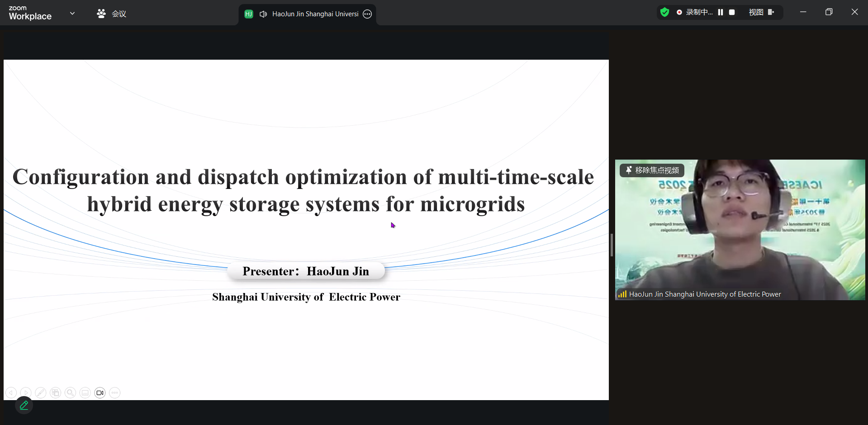This screenshot has height=425, width=868.
Task: Go to previous slide arrow
Action: [11, 393]
